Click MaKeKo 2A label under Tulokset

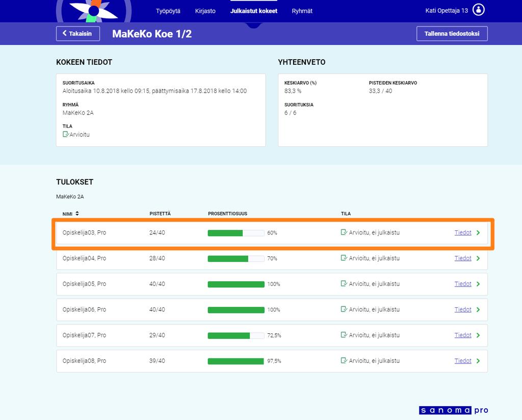pyautogui.click(x=70, y=197)
